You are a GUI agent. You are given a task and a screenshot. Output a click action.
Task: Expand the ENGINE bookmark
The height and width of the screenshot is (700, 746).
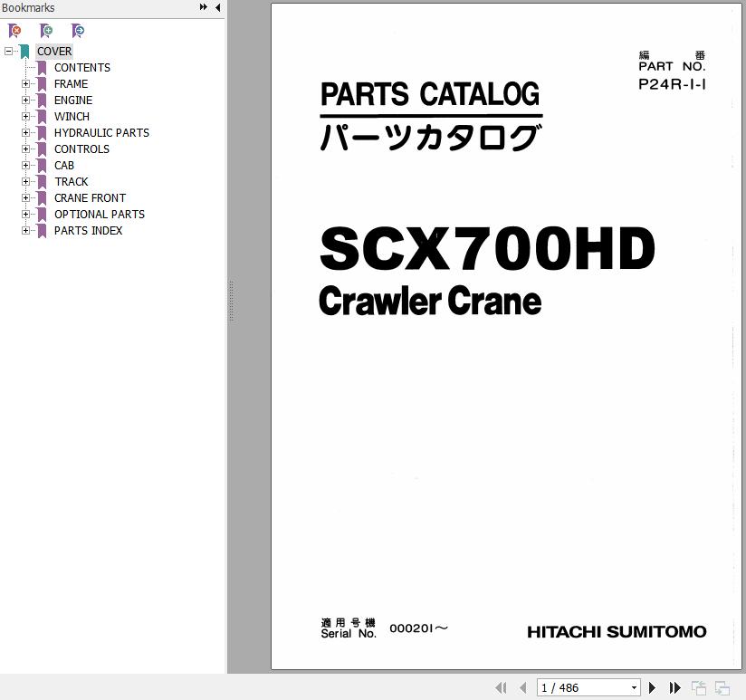(x=25, y=100)
